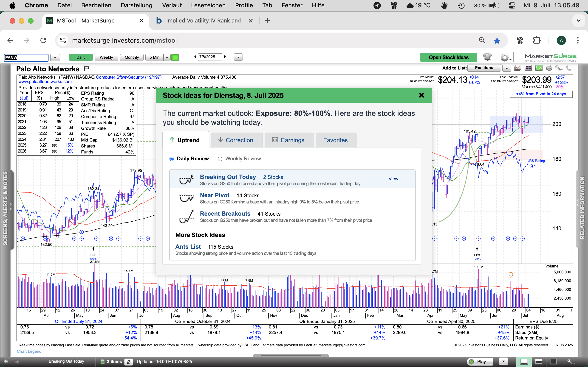Click the price line chart icon

coord(517,68)
